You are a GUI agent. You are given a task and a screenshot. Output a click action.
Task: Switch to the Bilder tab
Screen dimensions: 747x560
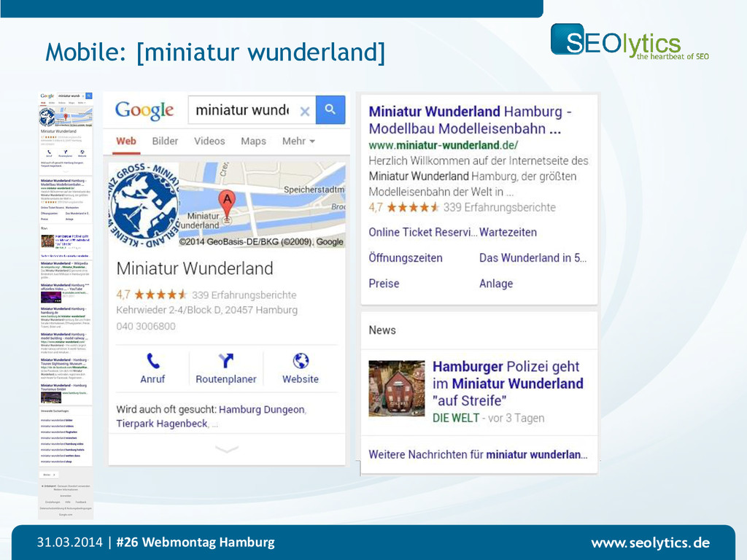[165, 141]
